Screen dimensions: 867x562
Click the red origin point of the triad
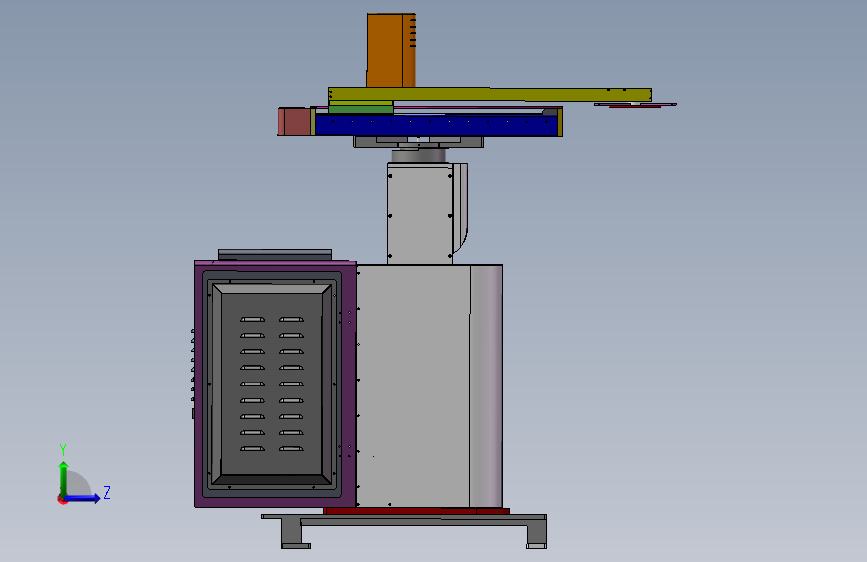point(62,499)
